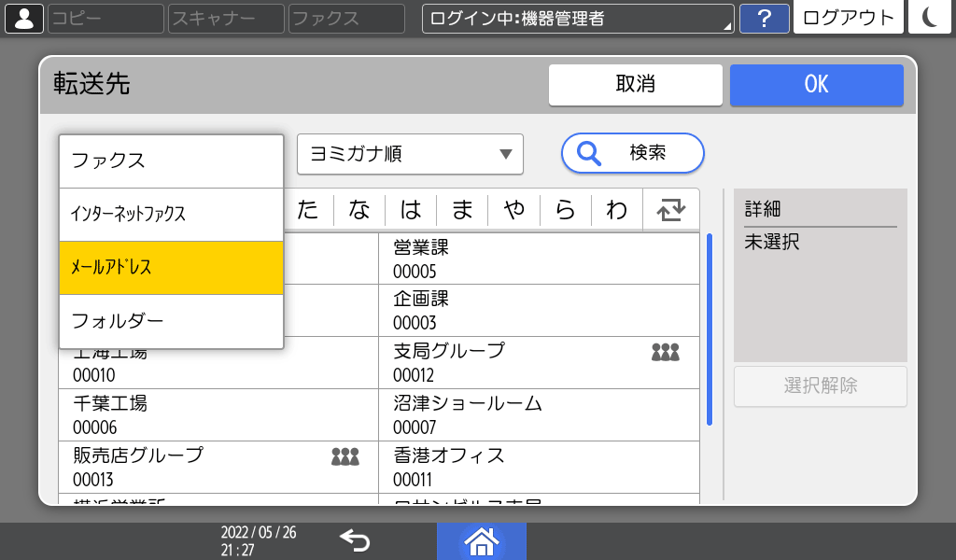Open the コピー function tab

105,18
